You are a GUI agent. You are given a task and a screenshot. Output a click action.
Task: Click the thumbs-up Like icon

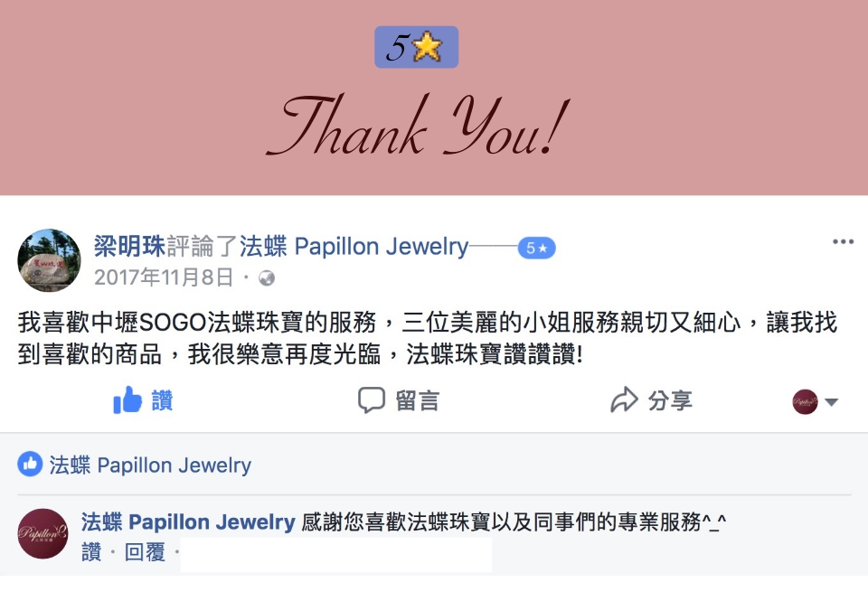[x=127, y=400]
